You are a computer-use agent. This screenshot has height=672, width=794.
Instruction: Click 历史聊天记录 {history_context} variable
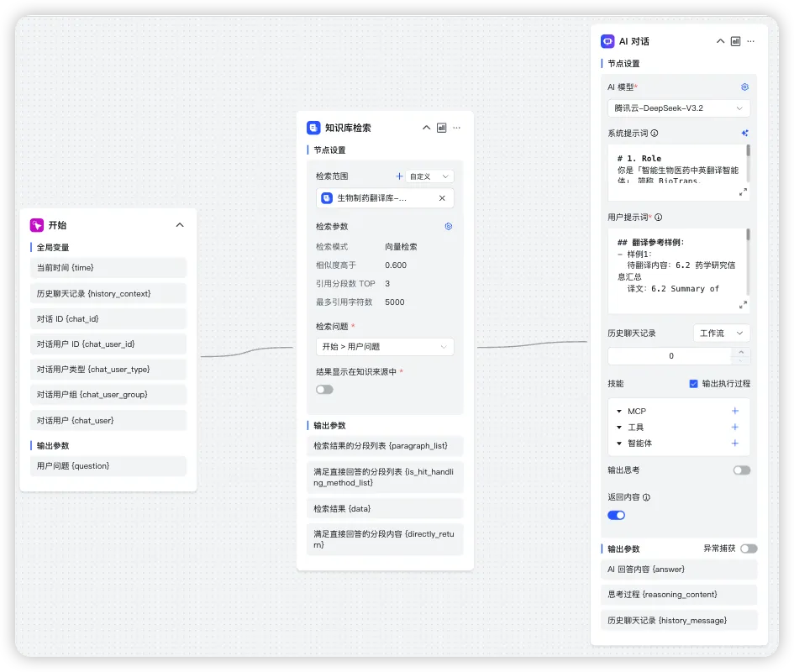108,294
